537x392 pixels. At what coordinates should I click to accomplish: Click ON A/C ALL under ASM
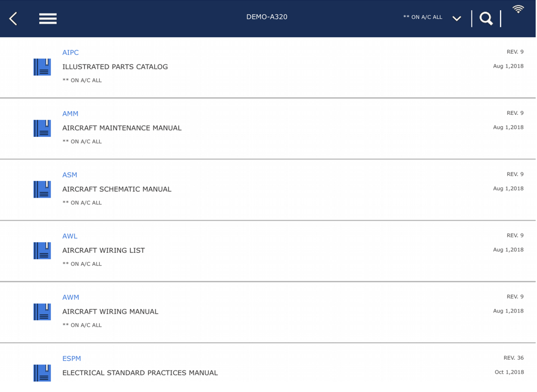[82, 203]
